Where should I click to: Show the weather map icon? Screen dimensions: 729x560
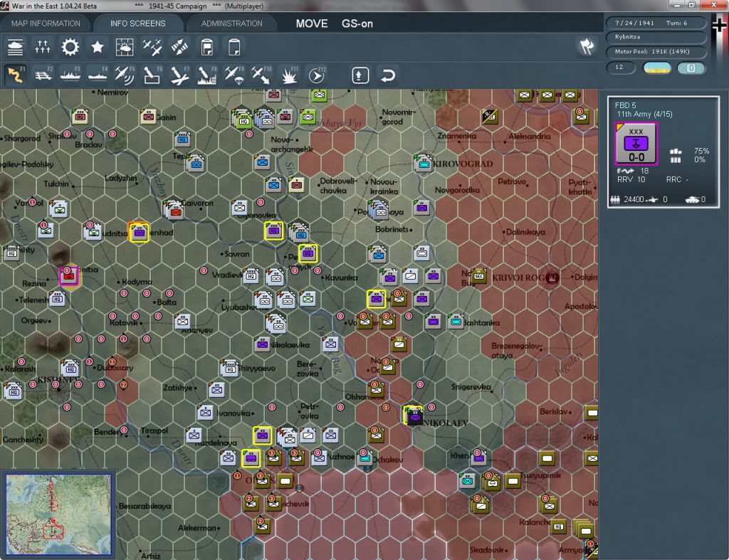click(x=125, y=48)
